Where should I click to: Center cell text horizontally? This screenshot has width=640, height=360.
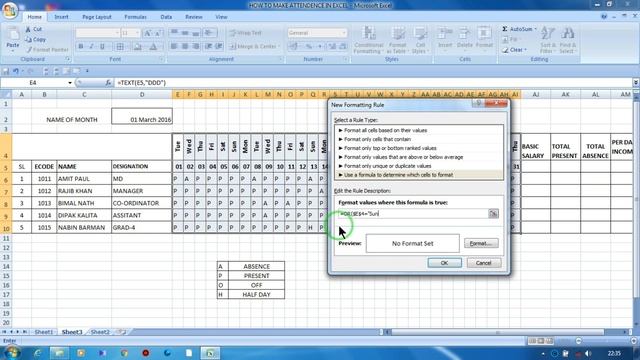click(x=185, y=47)
